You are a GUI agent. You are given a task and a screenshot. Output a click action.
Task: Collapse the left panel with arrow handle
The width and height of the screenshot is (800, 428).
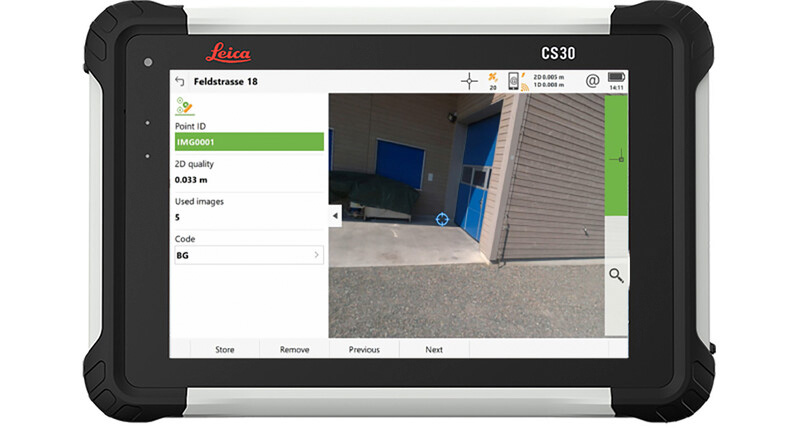[x=335, y=215]
